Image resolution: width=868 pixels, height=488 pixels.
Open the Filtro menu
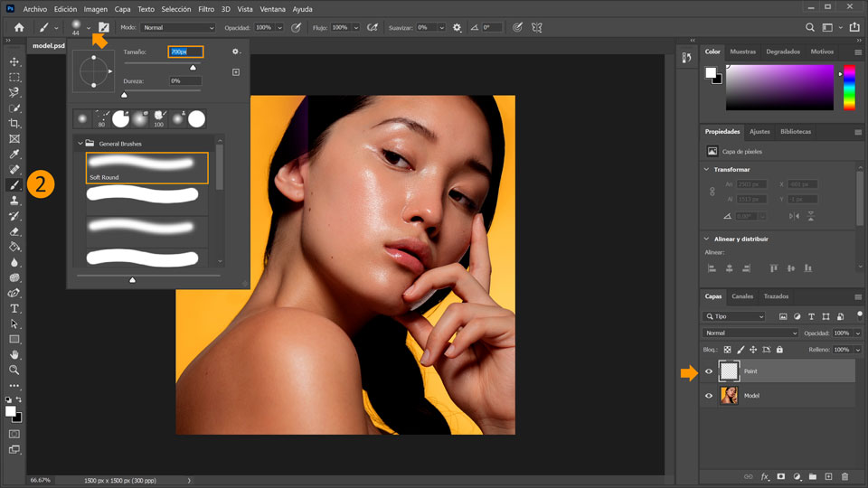(206, 8)
